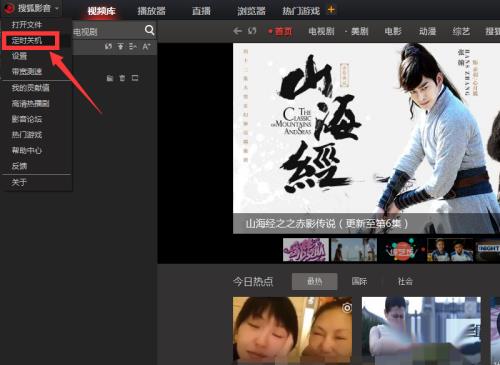Select the pink graffiti carousel thumbnail
Viewport: 500px width, 365px height.
[x=306, y=250]
